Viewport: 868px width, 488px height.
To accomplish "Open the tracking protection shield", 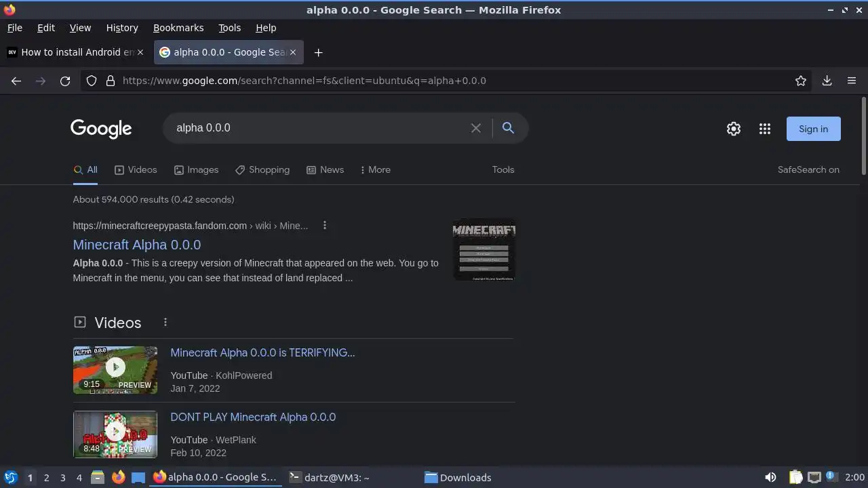I will click(x=92, y=81).
